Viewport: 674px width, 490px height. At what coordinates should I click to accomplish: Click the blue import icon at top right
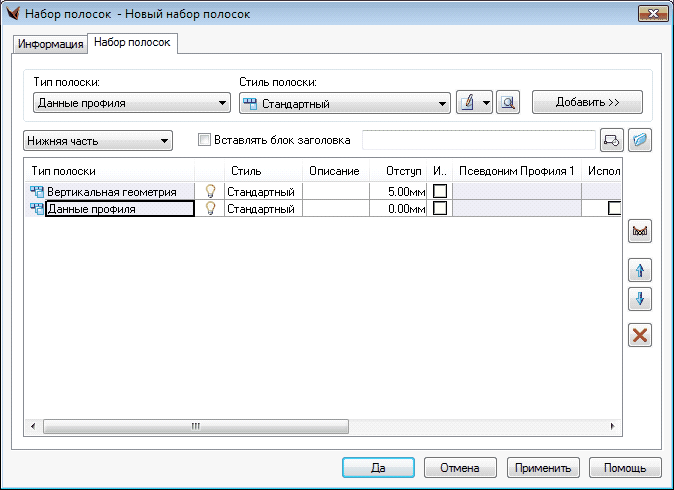[640, 140]
